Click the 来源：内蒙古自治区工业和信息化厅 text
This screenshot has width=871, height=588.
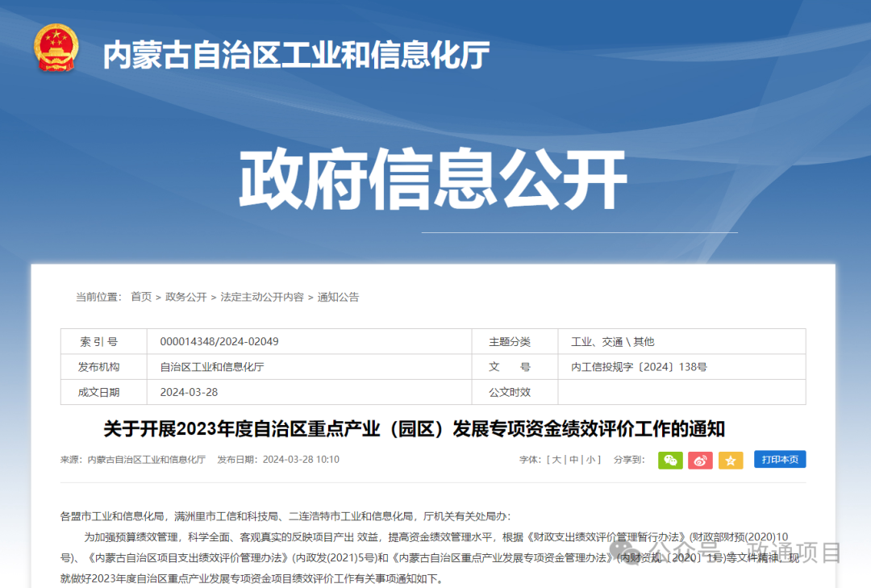coord(133,460)
